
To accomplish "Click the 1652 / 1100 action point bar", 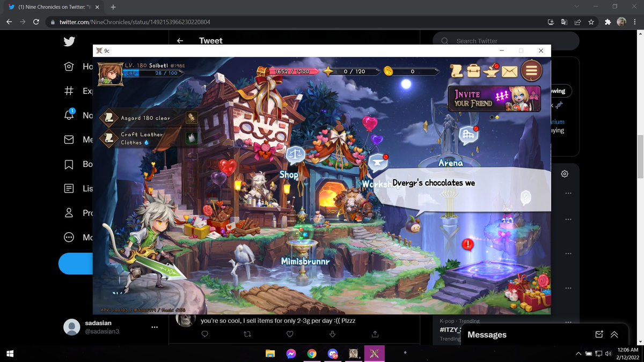I will pyautogui.click(x=292, y=71).
